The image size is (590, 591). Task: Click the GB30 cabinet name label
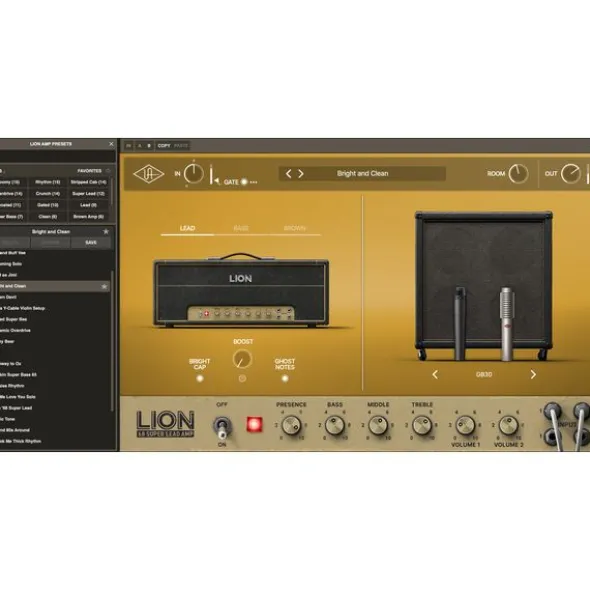click(484, 375)
